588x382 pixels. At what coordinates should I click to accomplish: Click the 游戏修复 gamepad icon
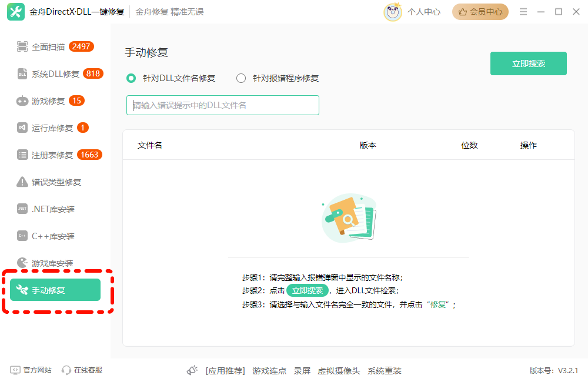point(22,101)
